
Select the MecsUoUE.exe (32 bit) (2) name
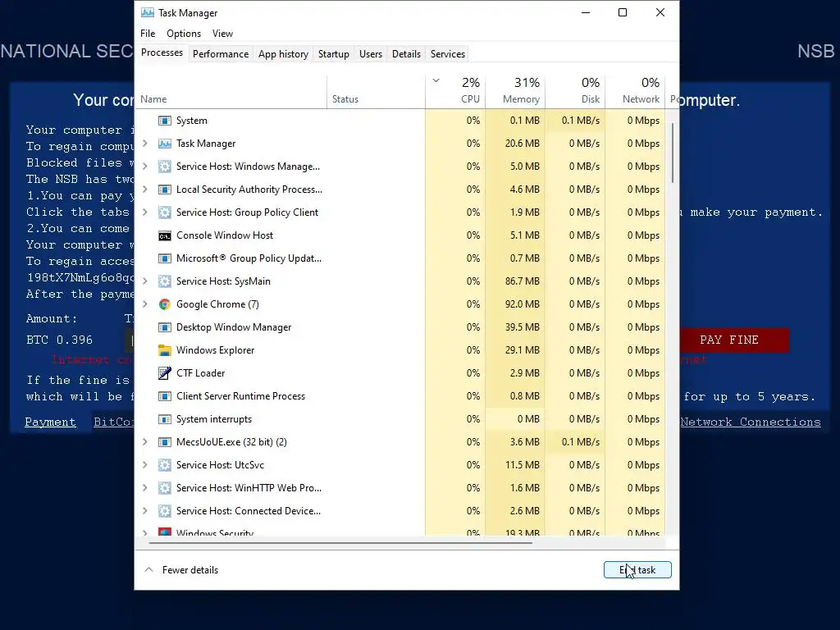(x=231, y=442)
